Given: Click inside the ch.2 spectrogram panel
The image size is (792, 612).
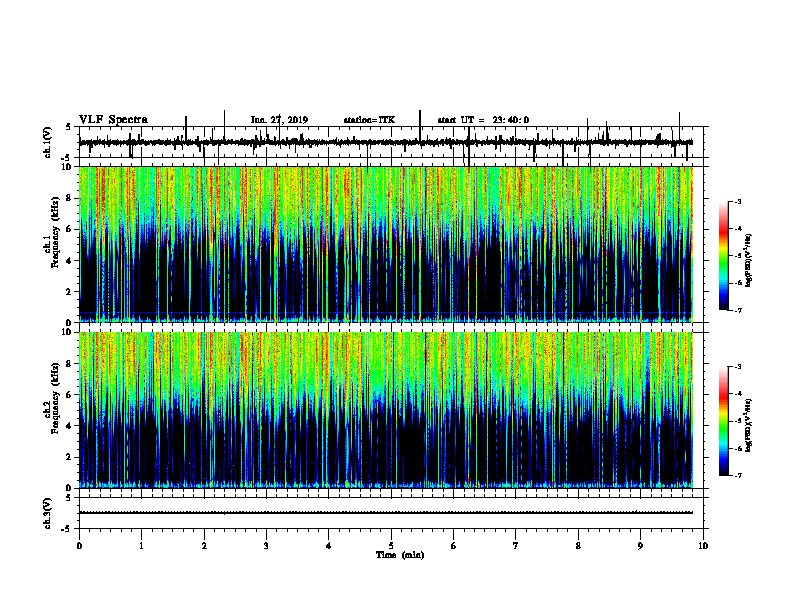Looking at the screenshot, I should click(386, 410).
